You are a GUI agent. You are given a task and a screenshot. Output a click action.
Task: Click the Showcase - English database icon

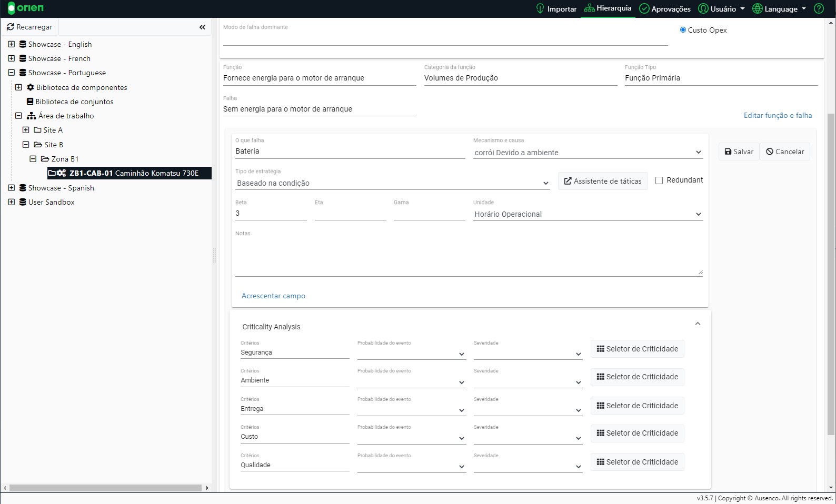click(x=23, y=44)
